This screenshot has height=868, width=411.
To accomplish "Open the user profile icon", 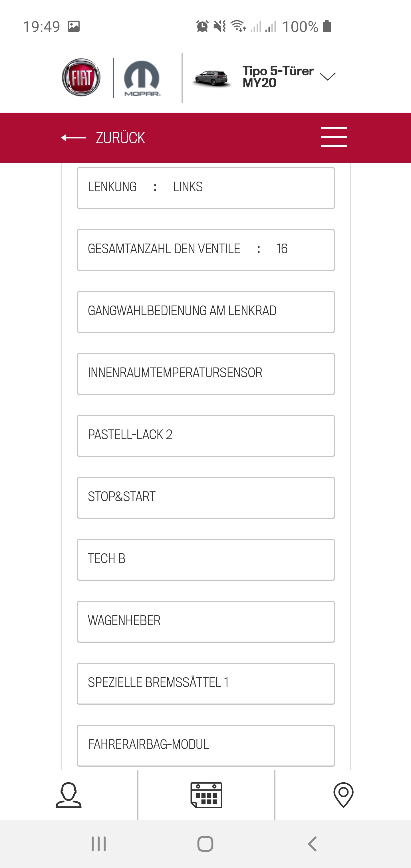I will coord(68,795).
